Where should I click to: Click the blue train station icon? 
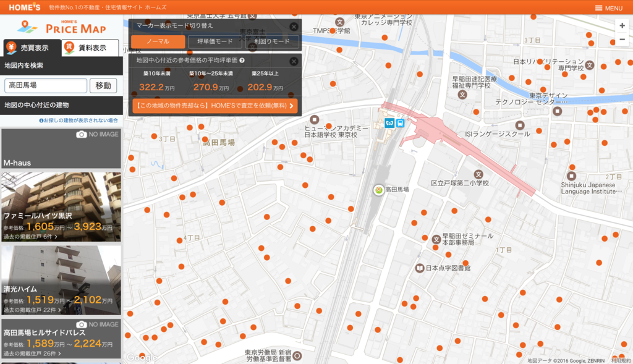pos(400,123)
